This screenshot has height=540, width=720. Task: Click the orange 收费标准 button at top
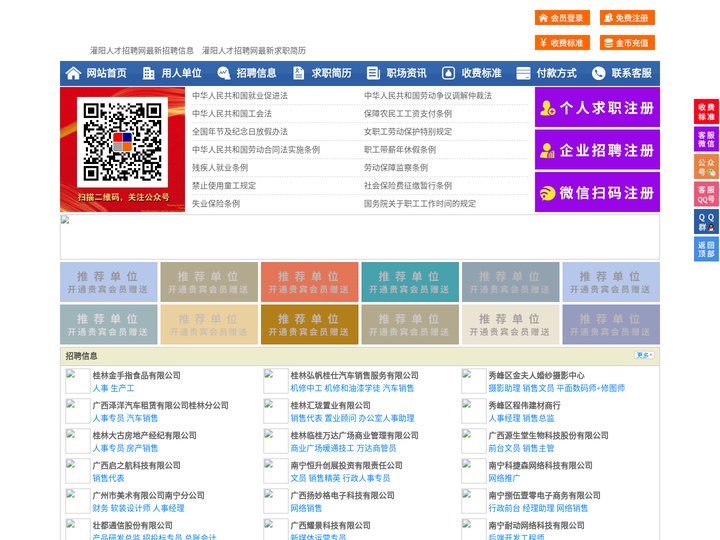pos(562,43)
